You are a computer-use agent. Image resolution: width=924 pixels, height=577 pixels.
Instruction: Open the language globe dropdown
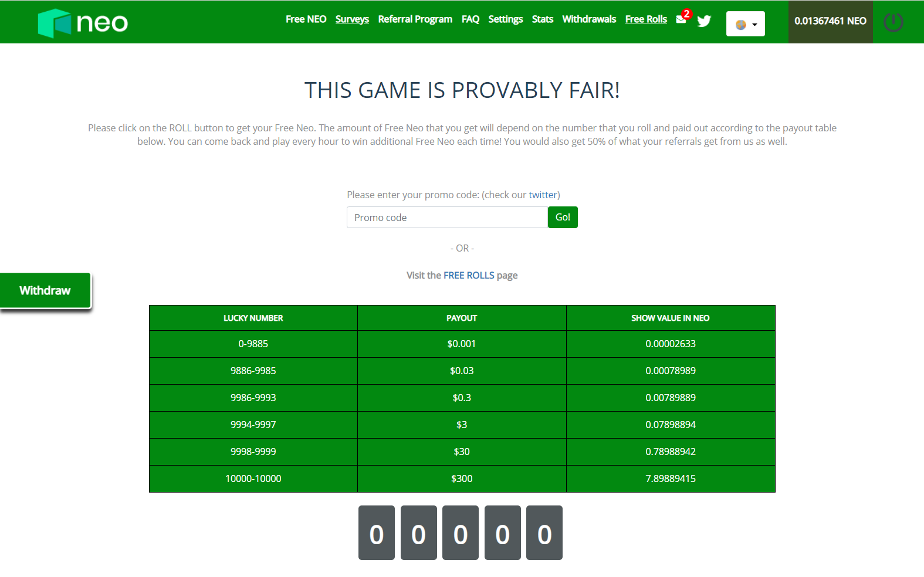click(x=745, y=24)
